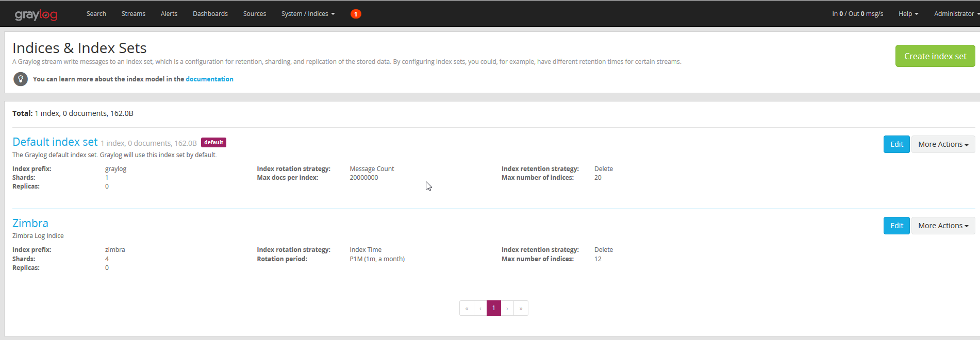980x340 pixels.
Task: Click the Indices & Index Sets heading
Action: (79, 48)
